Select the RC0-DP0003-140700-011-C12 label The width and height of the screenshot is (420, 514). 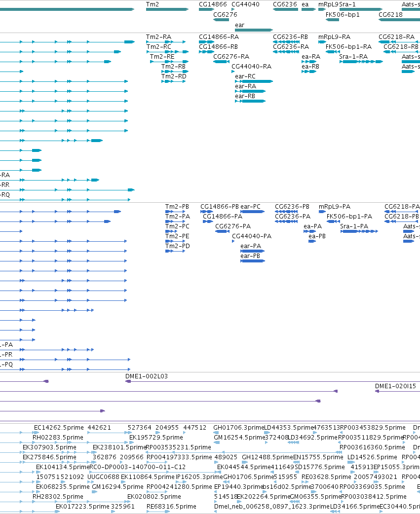tap(138, 467)
